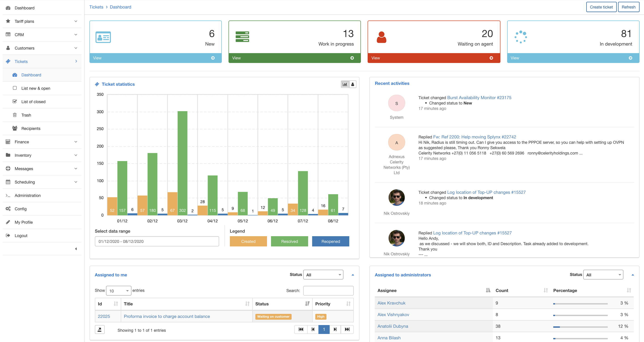Click export icon below Assigned to me table
Viewport: 644px width, 342px height.
tap(100, 329)
